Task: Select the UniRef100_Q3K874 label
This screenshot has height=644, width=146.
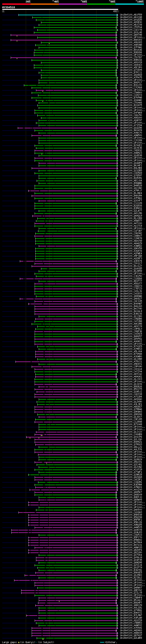Action: click(x=131, y=261)
